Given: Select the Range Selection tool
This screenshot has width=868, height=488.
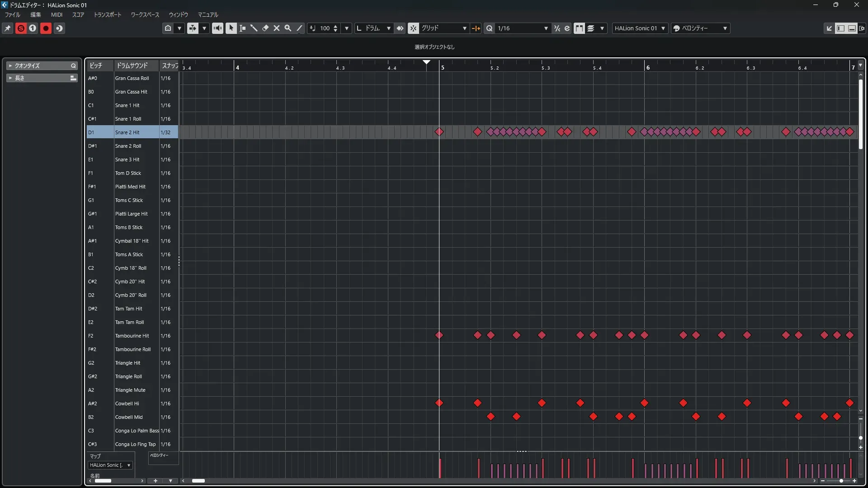Looking at the screenshot, I should [242, 28].
